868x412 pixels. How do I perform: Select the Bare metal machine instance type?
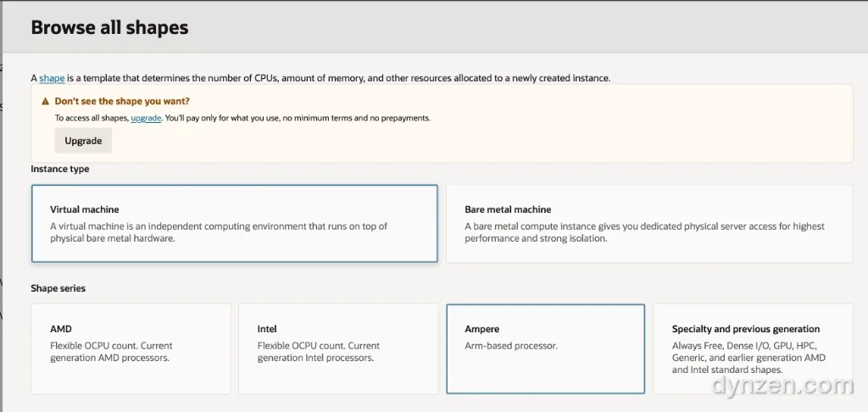649,224
